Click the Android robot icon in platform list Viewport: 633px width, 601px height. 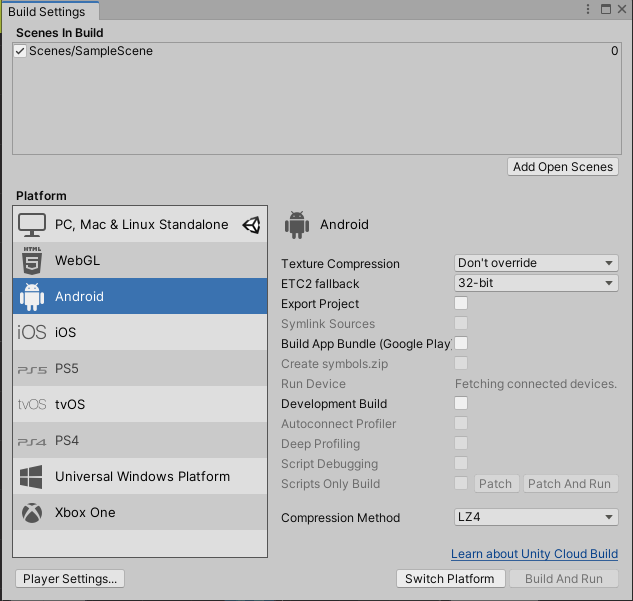(x=32, y=297)
